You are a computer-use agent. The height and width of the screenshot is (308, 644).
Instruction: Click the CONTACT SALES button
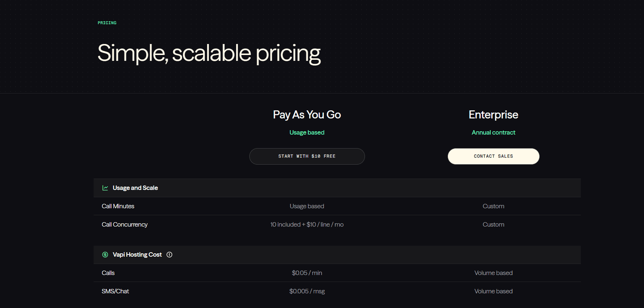(493, 156)
